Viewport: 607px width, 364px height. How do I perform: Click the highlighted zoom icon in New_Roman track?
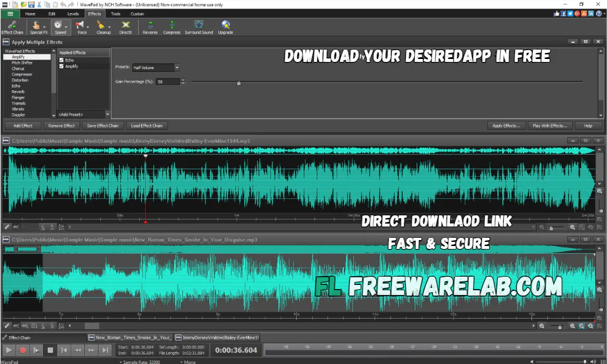coord(582,326)
